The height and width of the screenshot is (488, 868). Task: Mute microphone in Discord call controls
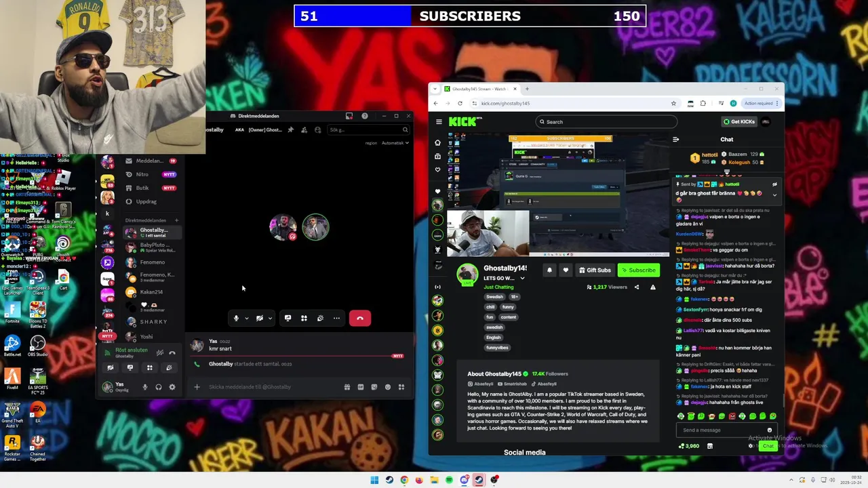coord(236,318)
